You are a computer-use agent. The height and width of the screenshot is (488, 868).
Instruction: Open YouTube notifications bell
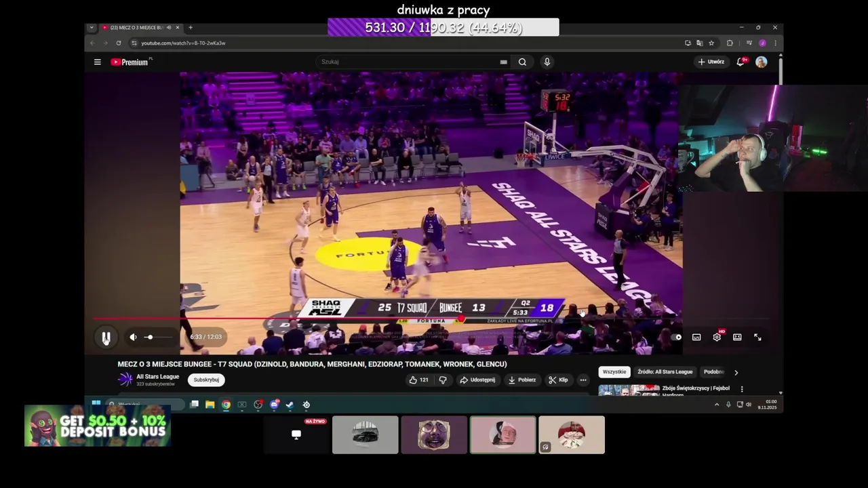pyautogui.click(x=741, y=62)
